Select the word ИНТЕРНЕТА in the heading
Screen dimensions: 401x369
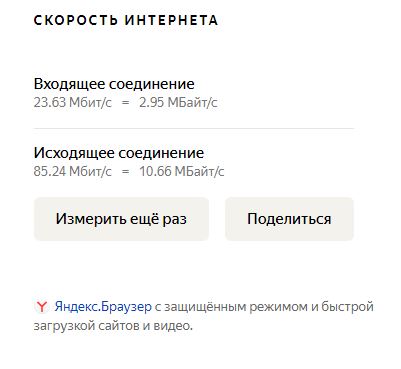tap(171, 20)
